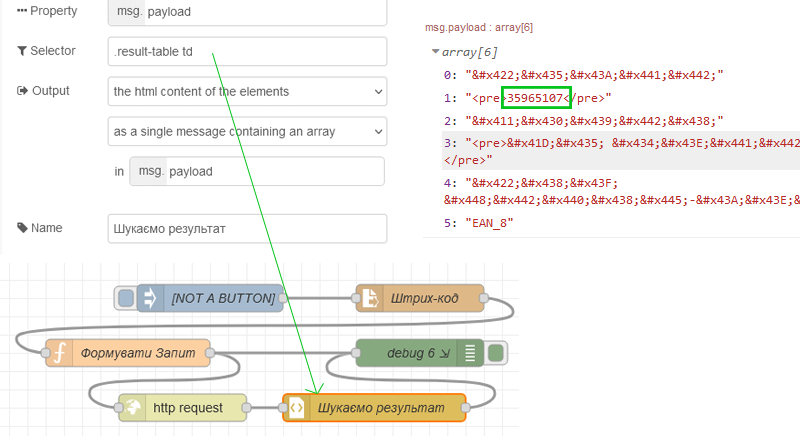Toggle the debug 6 node output button
The height and width of the screenshot is (436, 800).
pos(497,353)
